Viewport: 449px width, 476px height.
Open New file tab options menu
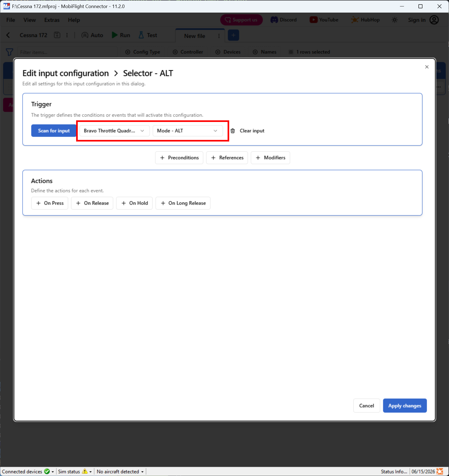[219, 36]
